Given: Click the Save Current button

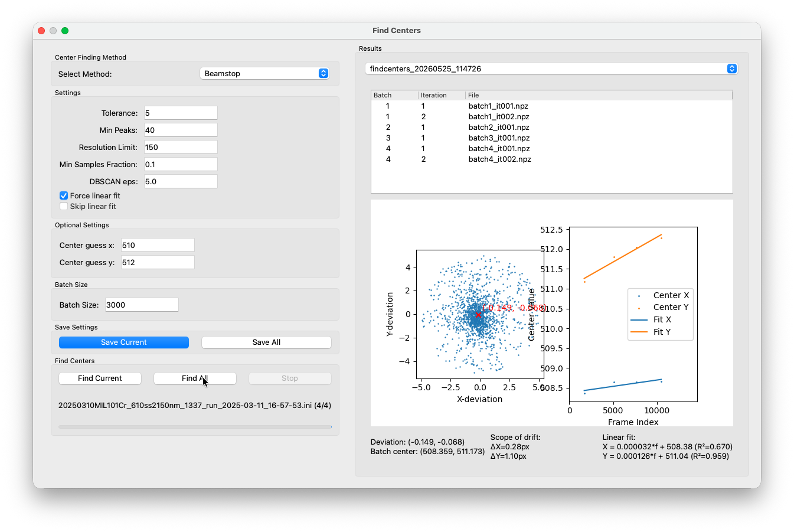Looking at the screenshot, I should tap(124, 342).
